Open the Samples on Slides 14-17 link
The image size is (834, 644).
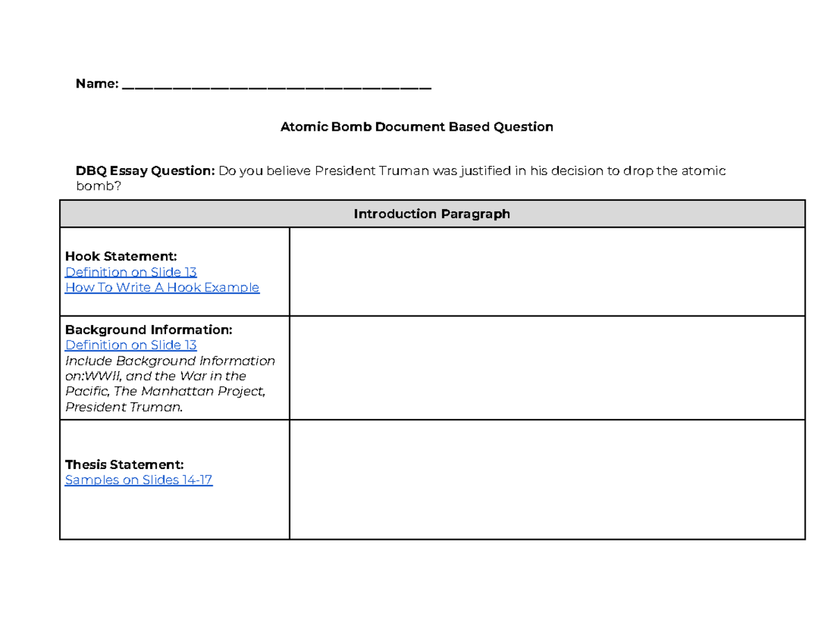tap(138, 480)
